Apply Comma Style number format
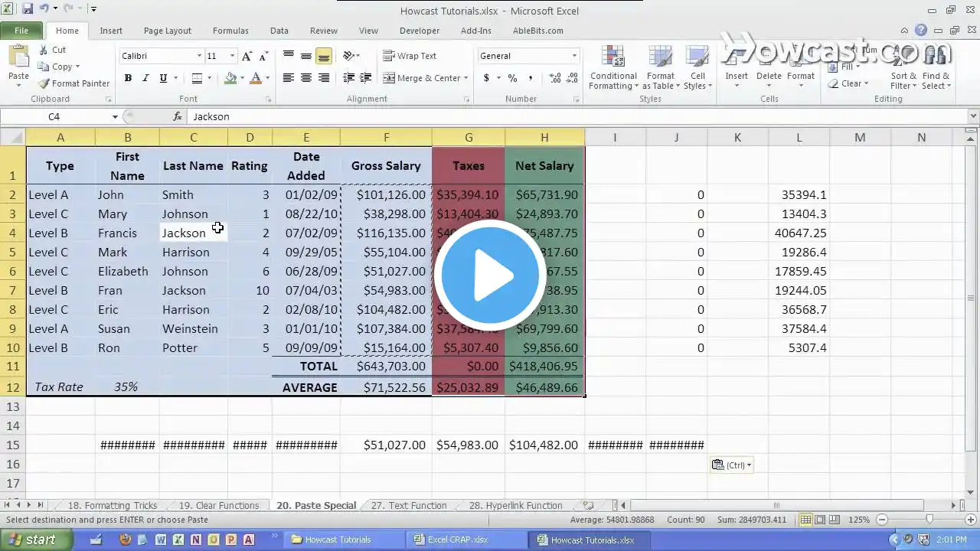 [530, 78]
